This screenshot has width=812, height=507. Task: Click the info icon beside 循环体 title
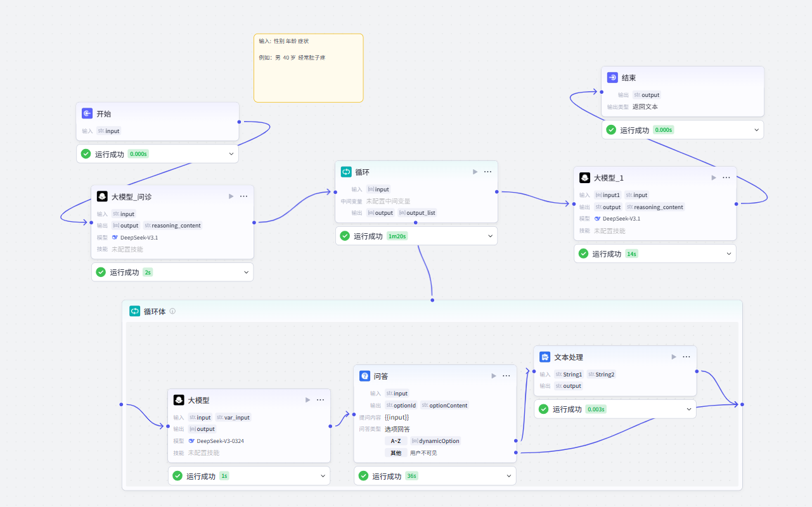coord(172,311)
